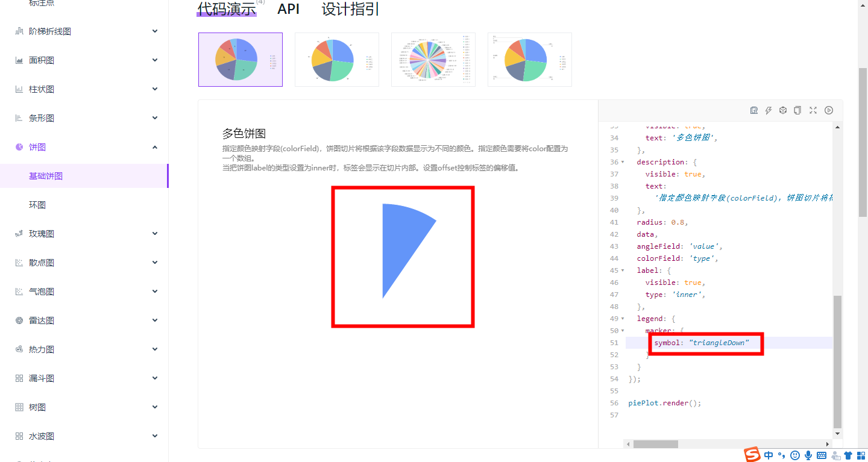This screenshot has width=868, height=462.
Task: Open the emoji smiley panel in IME
Action: 795,455
